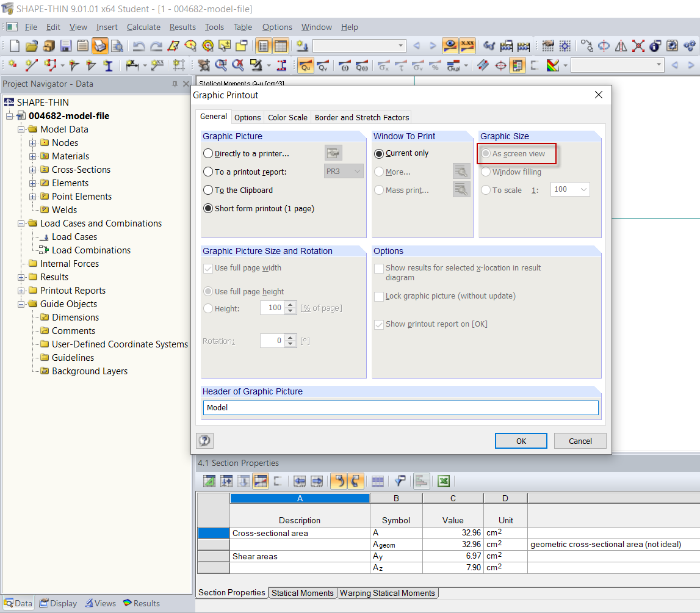Choose 'Directly to a printer' radio option
Image resolution: width=700 pixels, height=613 pixels.
(x=209, y=154)
